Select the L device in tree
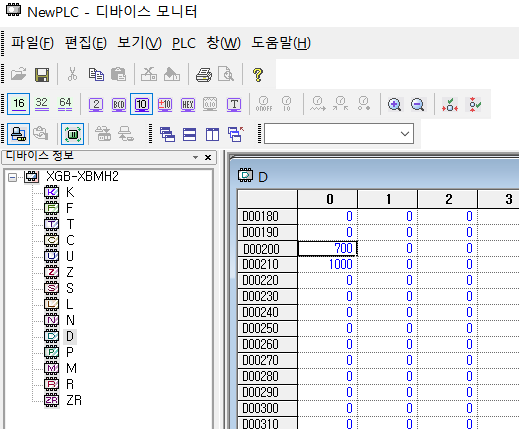The height and width of the screenshot is (429, 519). tap(69, 304)
